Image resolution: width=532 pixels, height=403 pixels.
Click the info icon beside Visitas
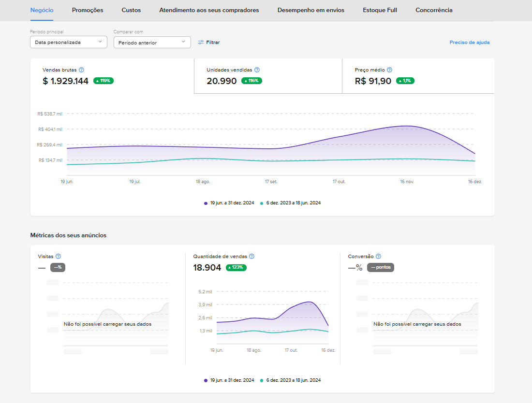click(x=58, y=256)
